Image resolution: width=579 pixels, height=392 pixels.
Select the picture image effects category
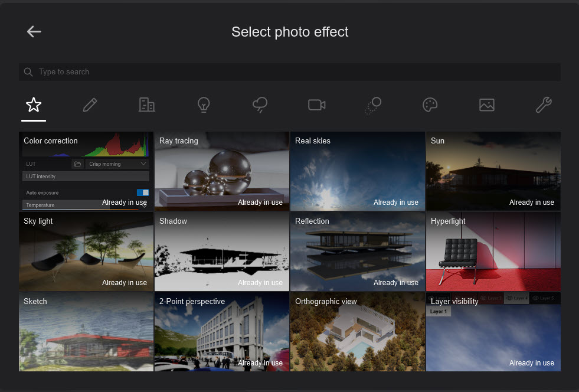(486, 105)
